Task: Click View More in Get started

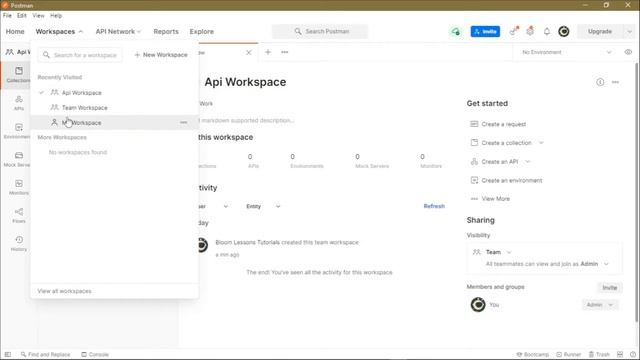Action: 490,199
